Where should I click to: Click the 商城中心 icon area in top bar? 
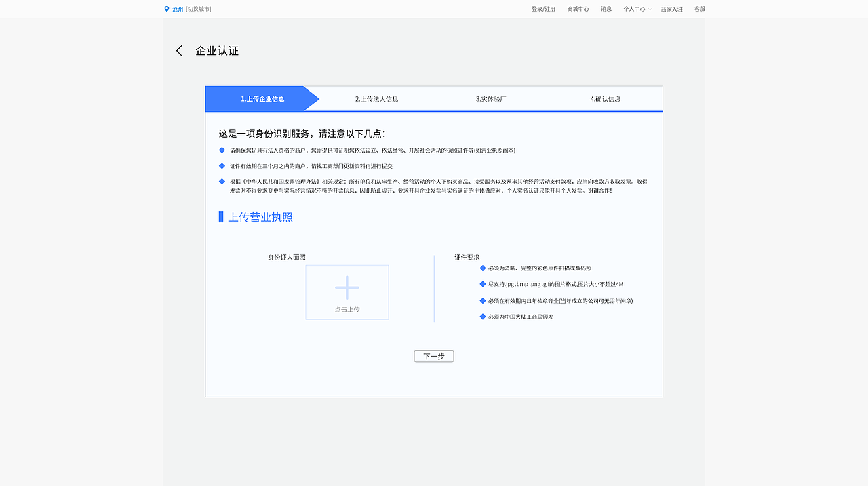click(577, 9)
